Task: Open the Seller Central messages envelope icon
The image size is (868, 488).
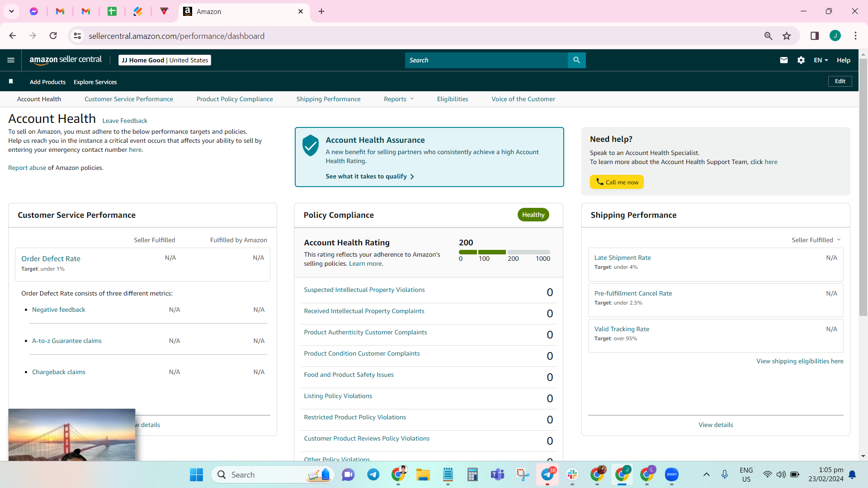Action: click(x=784, y=60)
